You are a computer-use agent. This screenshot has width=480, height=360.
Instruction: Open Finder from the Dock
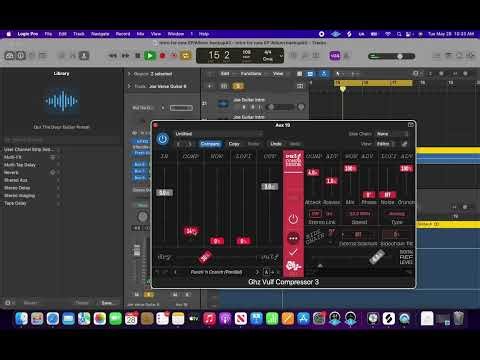tap(22, 319)
